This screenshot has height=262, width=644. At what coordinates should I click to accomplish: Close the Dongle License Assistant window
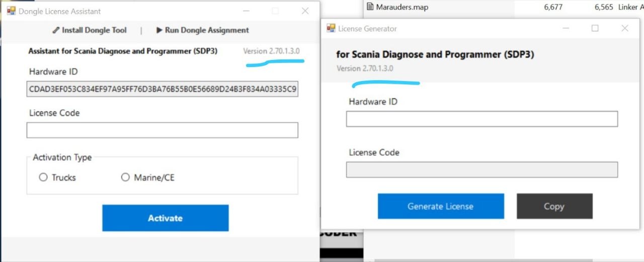tap(305, 11)
